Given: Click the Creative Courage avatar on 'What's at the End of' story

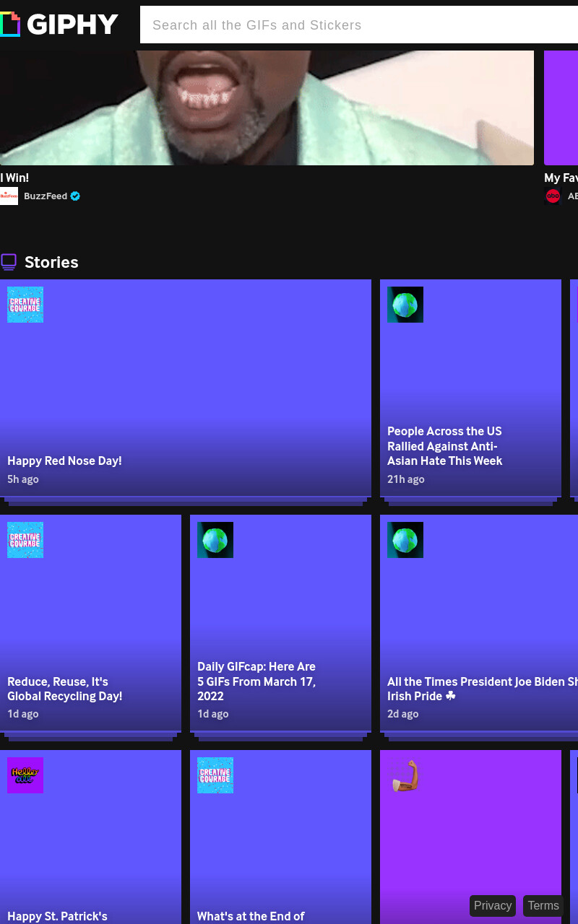Looking at the screenshot, I should tap(215, 775).
